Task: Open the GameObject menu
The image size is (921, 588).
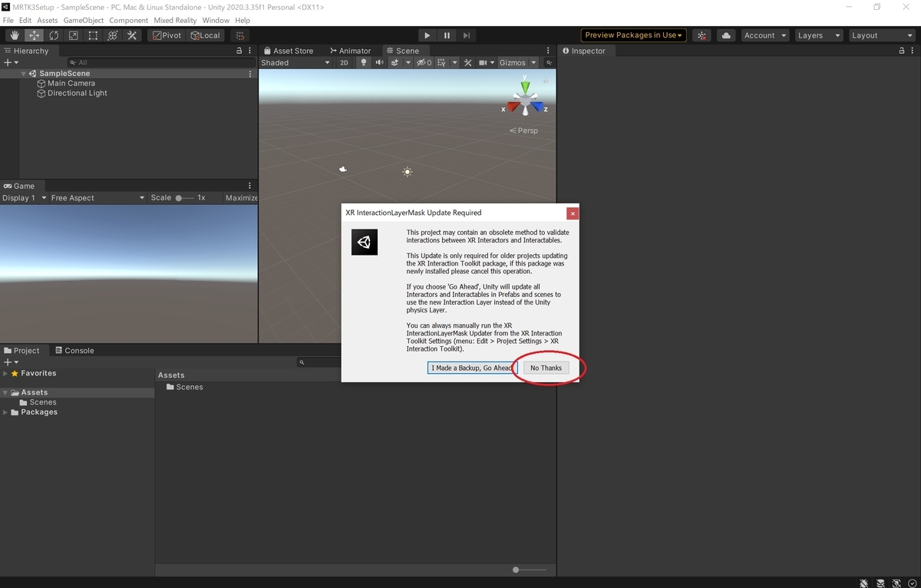Action: pyautogui.click(x=84, y=20)
